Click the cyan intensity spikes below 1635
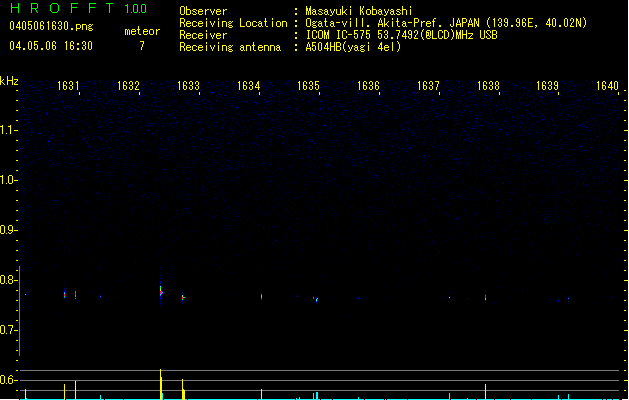This screenshot has width=629, height=400. [x=316, y=396]
